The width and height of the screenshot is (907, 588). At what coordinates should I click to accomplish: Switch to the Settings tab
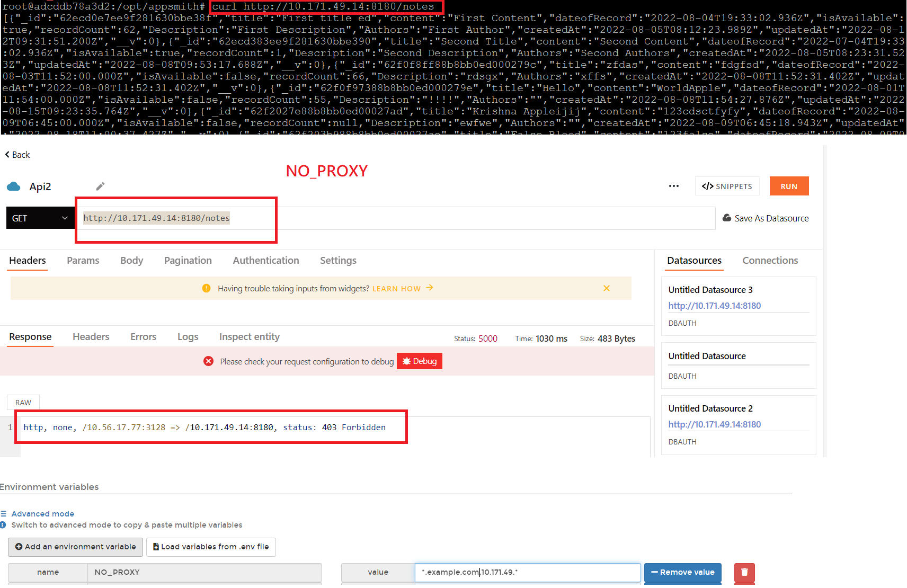pyautogui.click(x=338, y=260)
